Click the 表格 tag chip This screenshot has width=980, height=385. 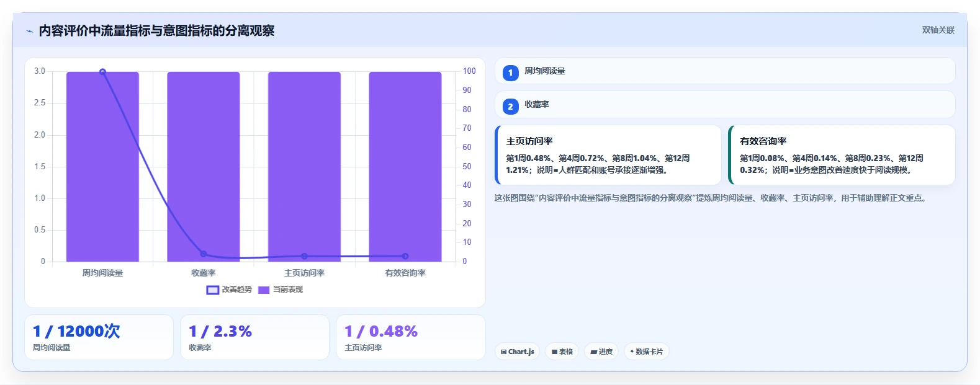click(x=562, y=352)
